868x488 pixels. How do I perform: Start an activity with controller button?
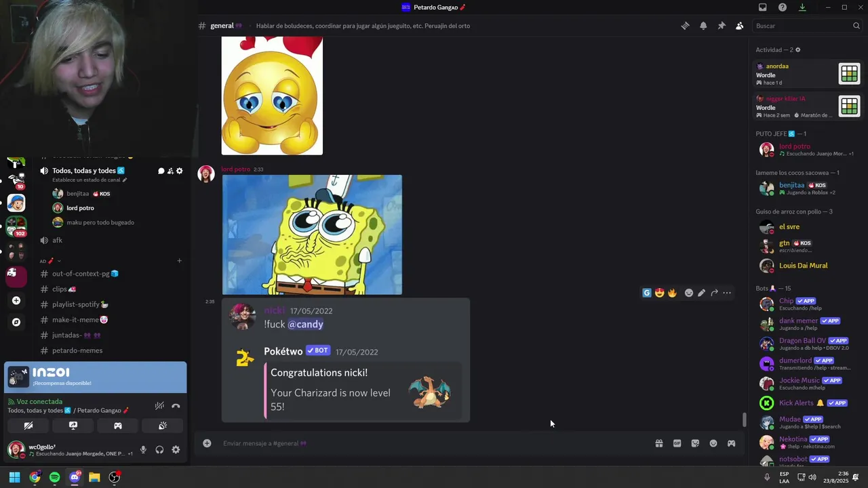[118, 426]
